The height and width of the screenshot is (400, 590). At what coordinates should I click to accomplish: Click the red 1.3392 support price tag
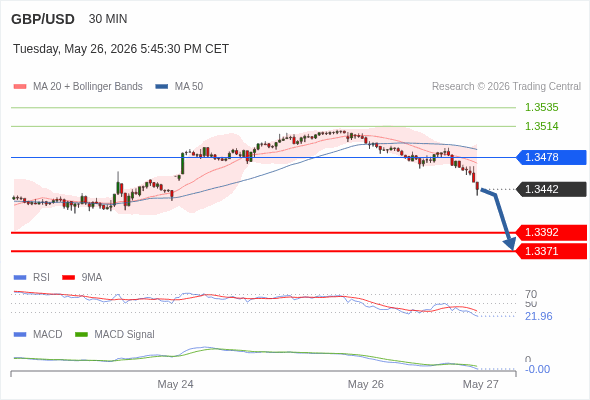[x=552, y=233]
